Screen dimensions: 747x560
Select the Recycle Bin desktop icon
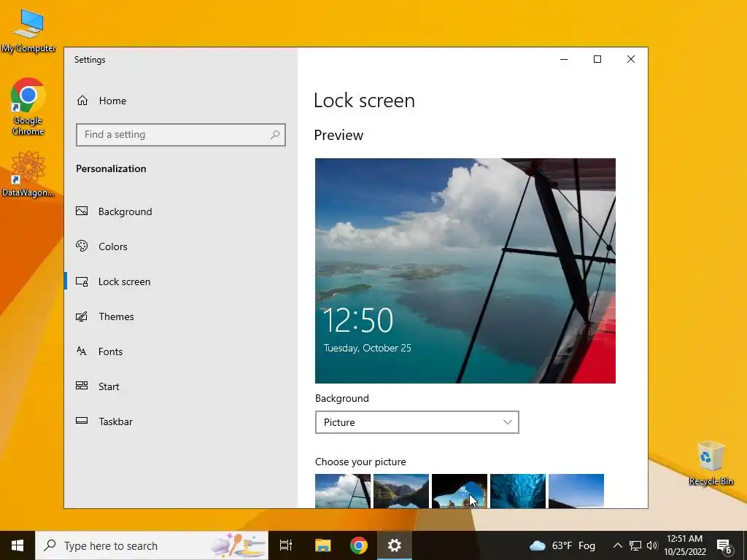(x=711, y=463)
